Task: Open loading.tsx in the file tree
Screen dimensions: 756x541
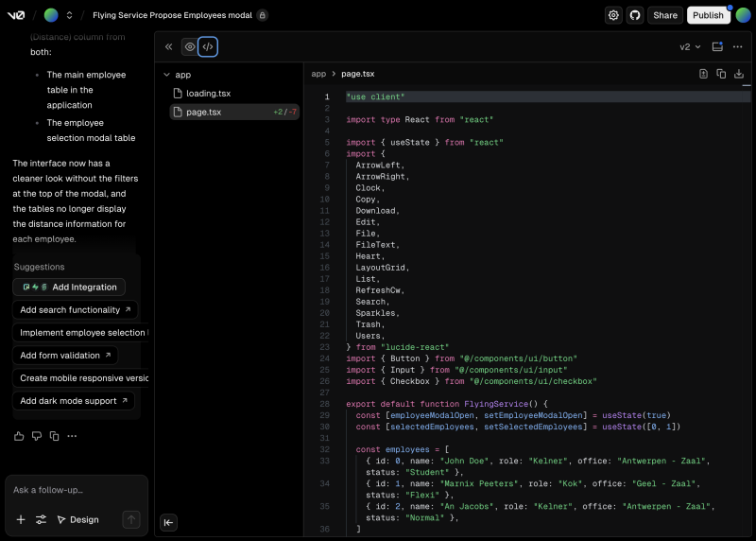Action: (x=208, y=94)
